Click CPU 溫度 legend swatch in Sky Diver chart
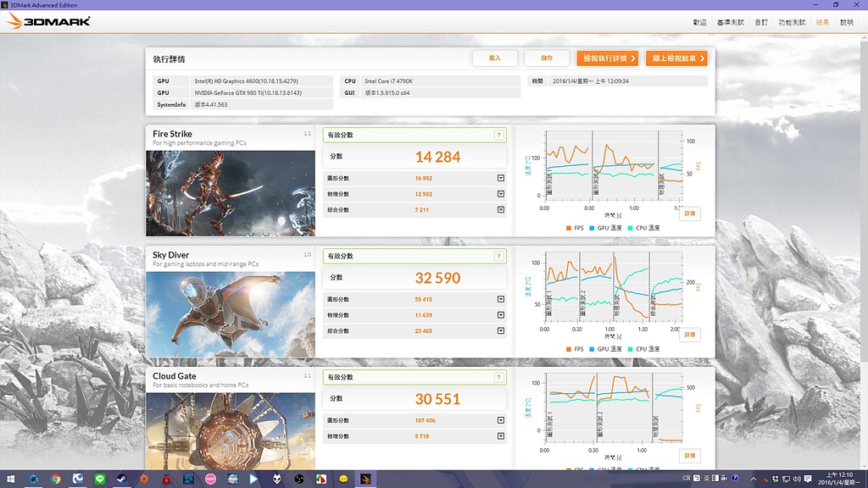This screenshot has width=868, height=488. pyautogui.click(x=630, y=349)
